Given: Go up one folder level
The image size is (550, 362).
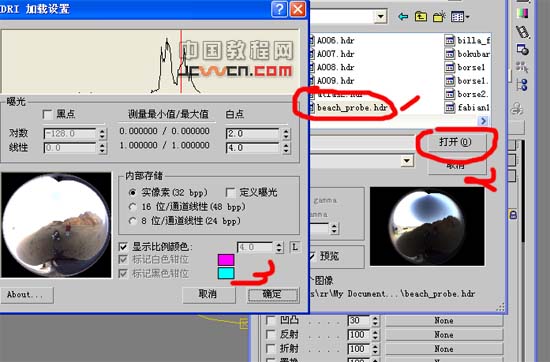Looking at the screenshot, I should (421, 16).
